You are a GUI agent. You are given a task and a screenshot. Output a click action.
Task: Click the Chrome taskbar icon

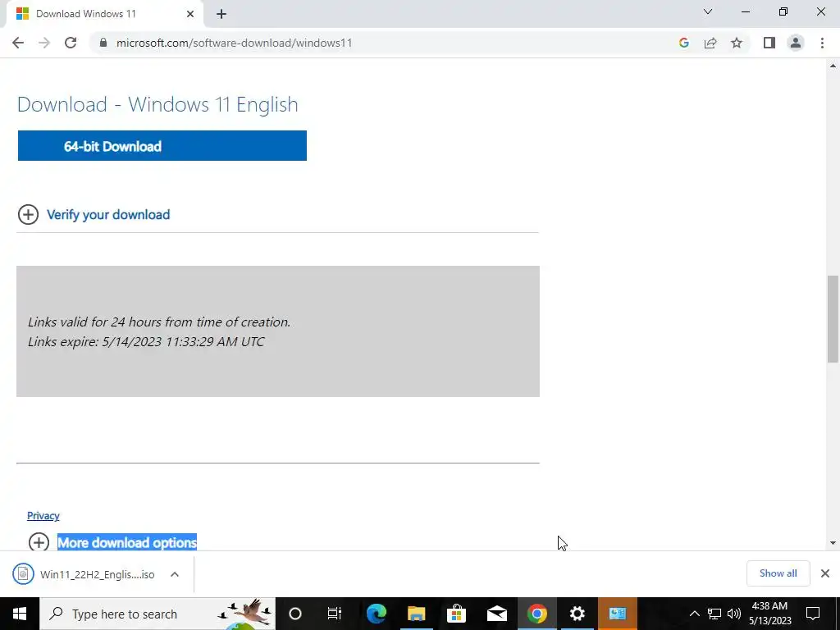point(536,614)
